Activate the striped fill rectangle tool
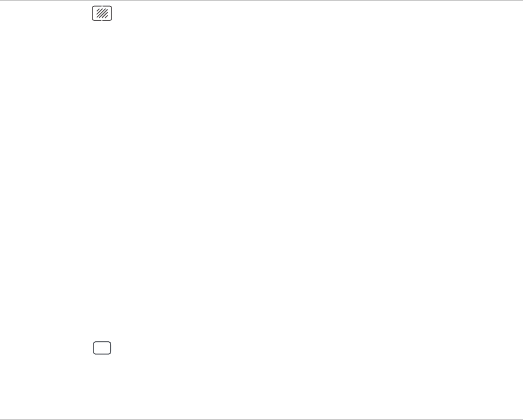This screenshot has width=523, height=420. pyautogui.click(x=102, y=13)
